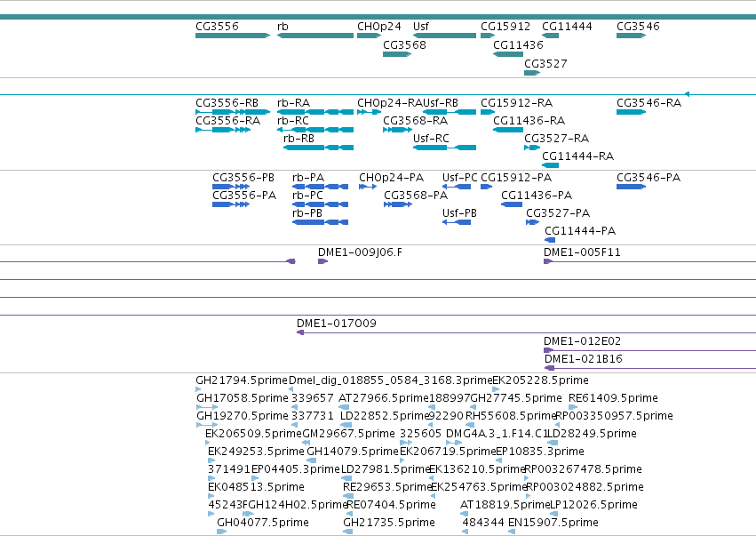Select the Usf gene label
The image size is (756, 536).
click(421, 27)
